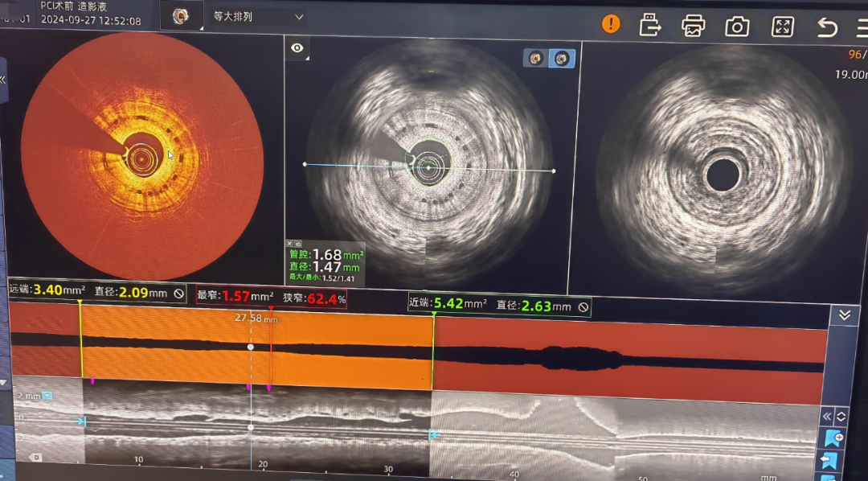Click the 管腔 1.68 mm² lumen value

(326, 254)
